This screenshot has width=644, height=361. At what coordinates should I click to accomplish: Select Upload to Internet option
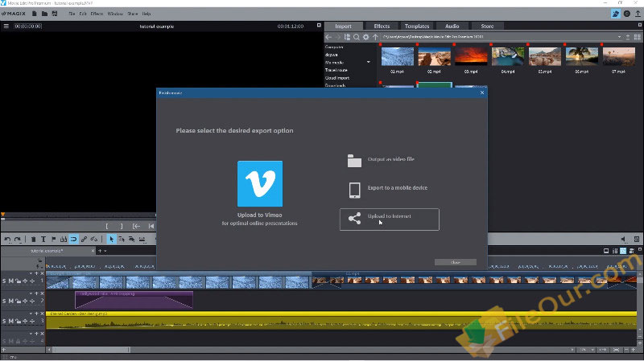390,219
